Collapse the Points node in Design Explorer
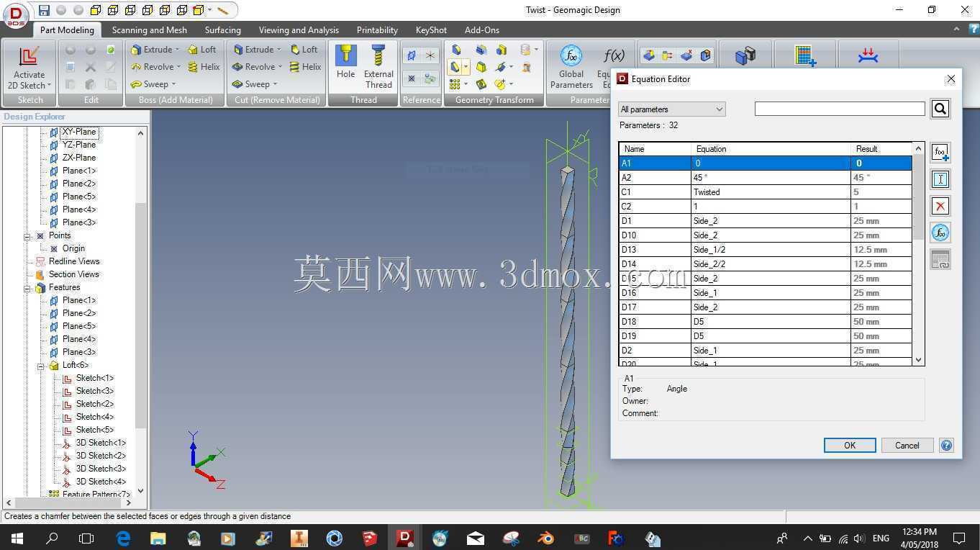Viewport: 980px width, 550px height. point(27,236)
